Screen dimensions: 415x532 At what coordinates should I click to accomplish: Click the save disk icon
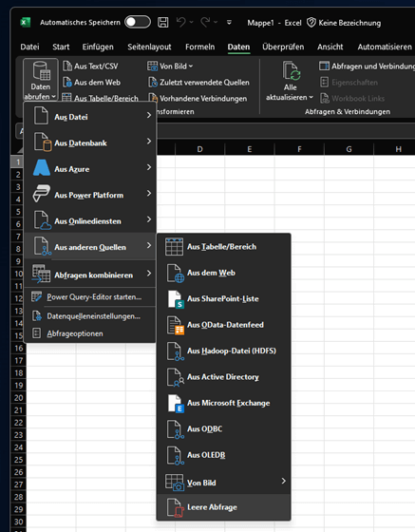[163, 23]
